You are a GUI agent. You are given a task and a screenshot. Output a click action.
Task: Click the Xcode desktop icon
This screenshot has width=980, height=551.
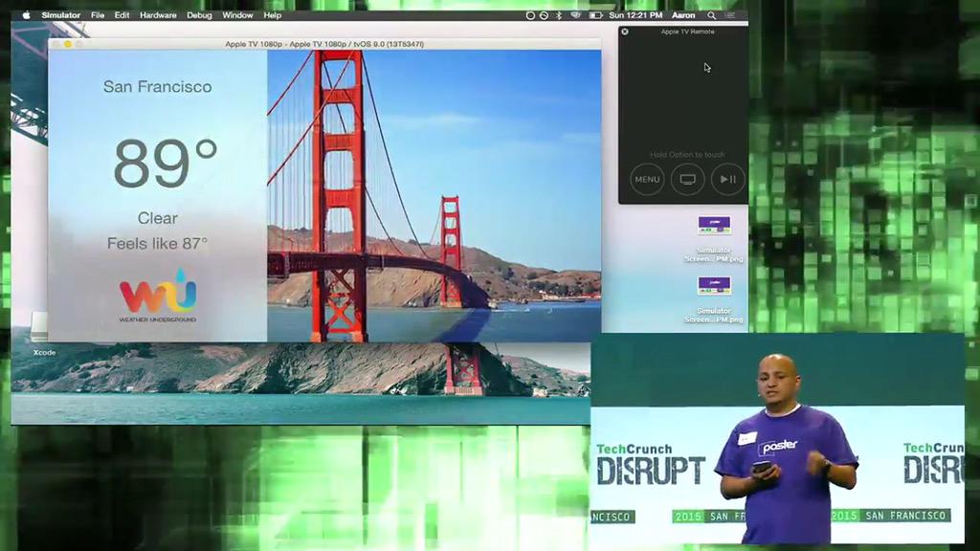[x=42, y=334]
